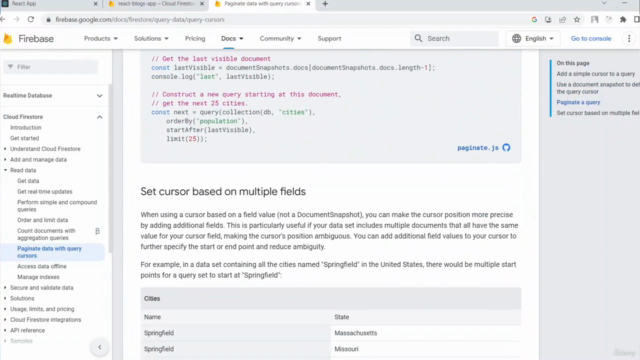Click the site lock icon
Image resolution: width=640 pixels, height=360 pixels.
(x=48, y=20)
